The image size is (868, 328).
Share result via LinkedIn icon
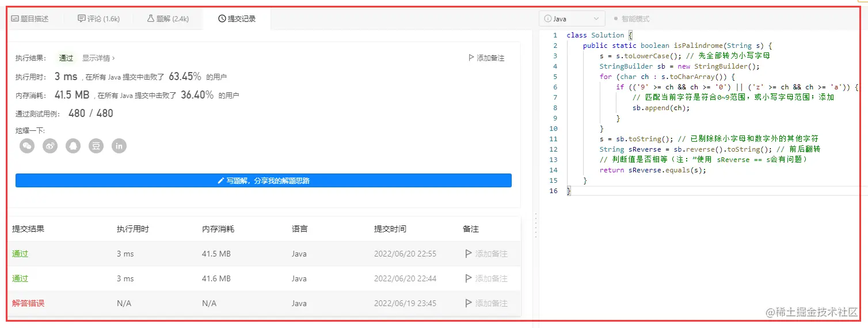coord(119,146)
